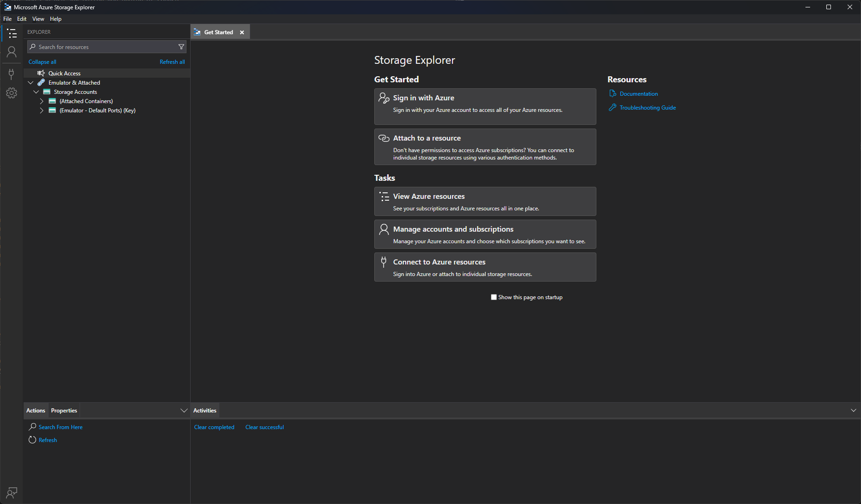This screenshot has width=861, height=504.
Task: Click the Storage Accounts node icon
Action: click(x=47, y=92)
